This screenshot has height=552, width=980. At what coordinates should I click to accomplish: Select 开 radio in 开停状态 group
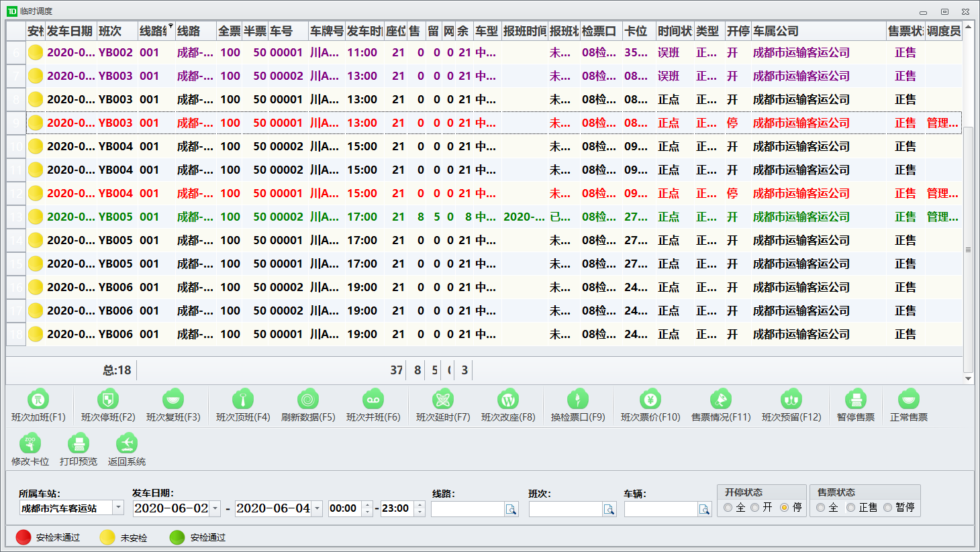(x=755, y=508)
